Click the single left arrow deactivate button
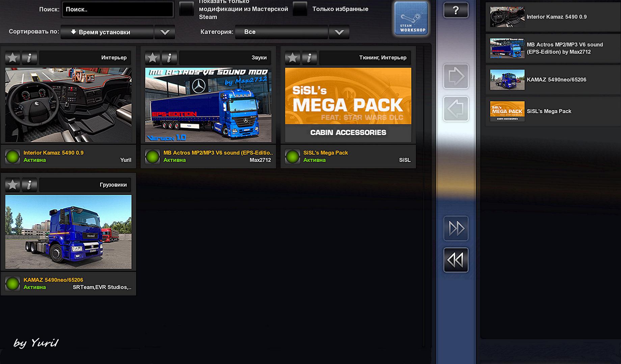The width and height of the screenshot is (621, 364). [456, 109]
